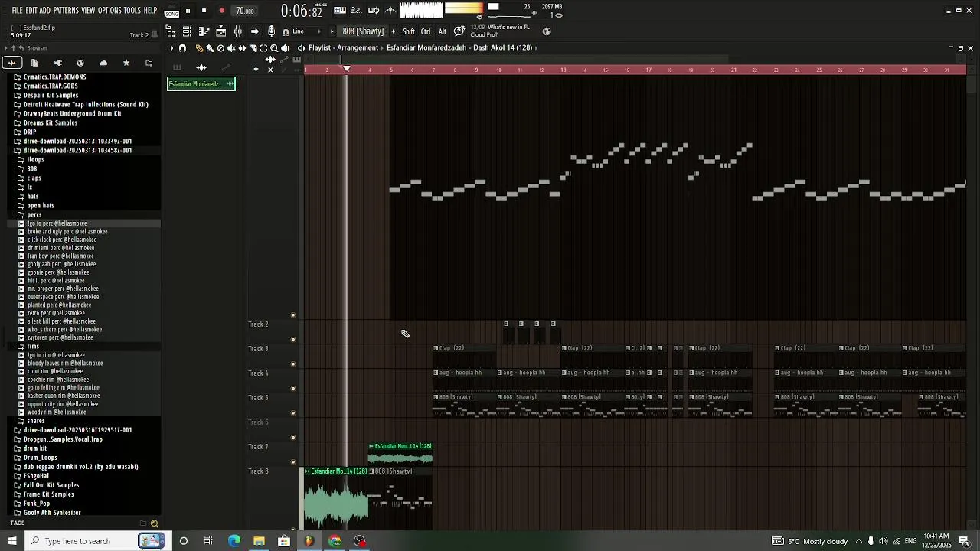Pause playback with the pause button
This screenshot has width=980, height=551.
tap(188, 11)
